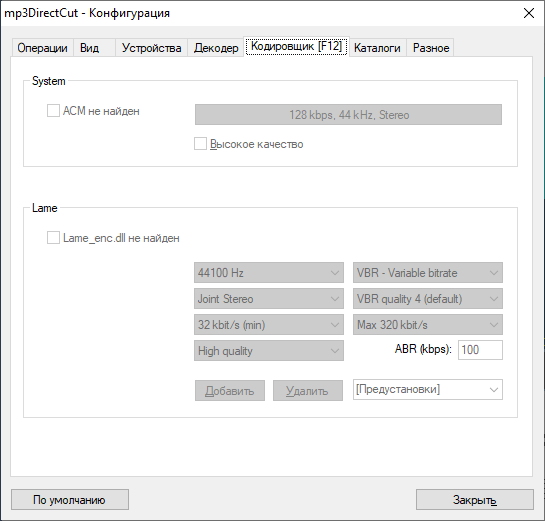Open the Max 320 kbit/s dropdown
Screen dimensions: 545x521
[x=428, y=325]
